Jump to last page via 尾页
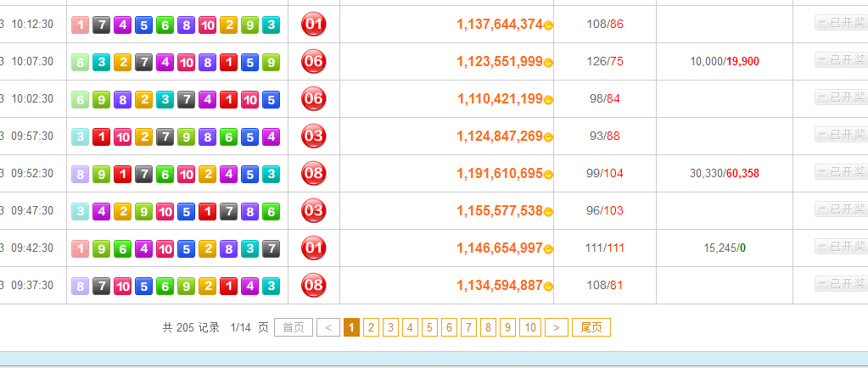This screenshot has width=868, height=368. (x=591, y=327)
